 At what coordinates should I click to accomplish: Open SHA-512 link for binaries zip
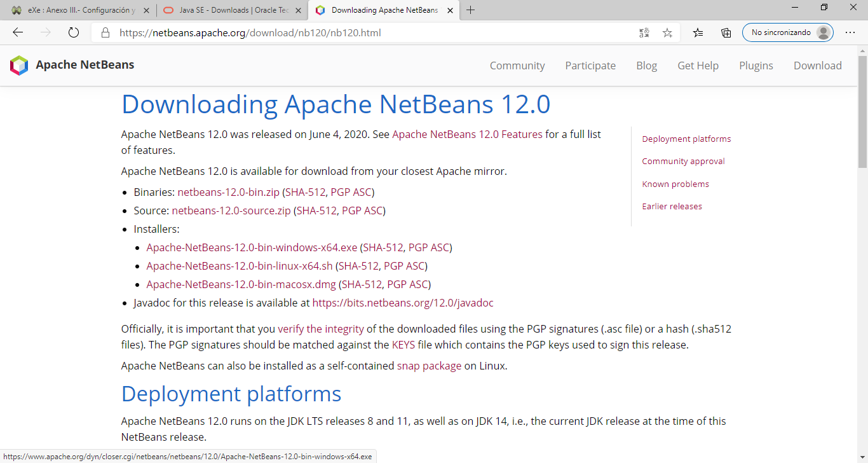305,192
